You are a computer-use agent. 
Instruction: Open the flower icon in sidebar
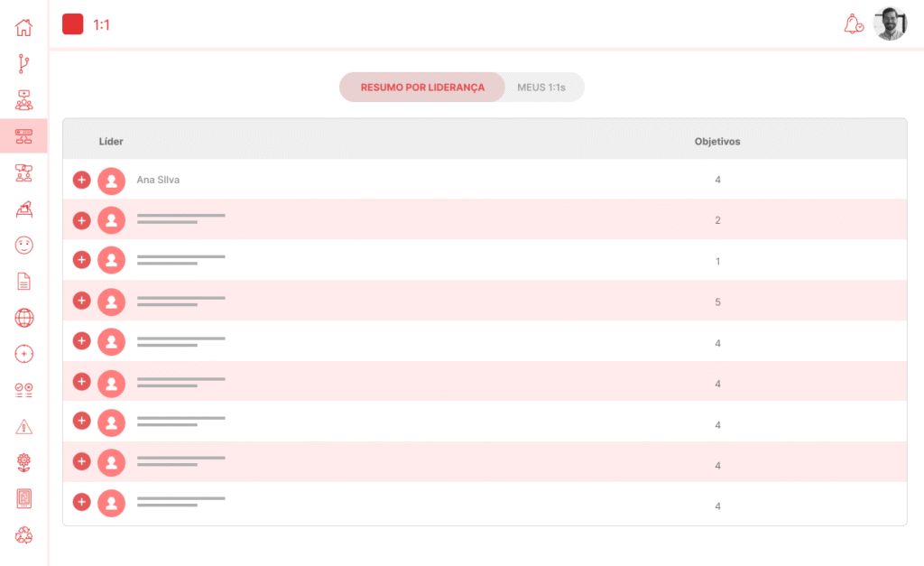[23, 463]
